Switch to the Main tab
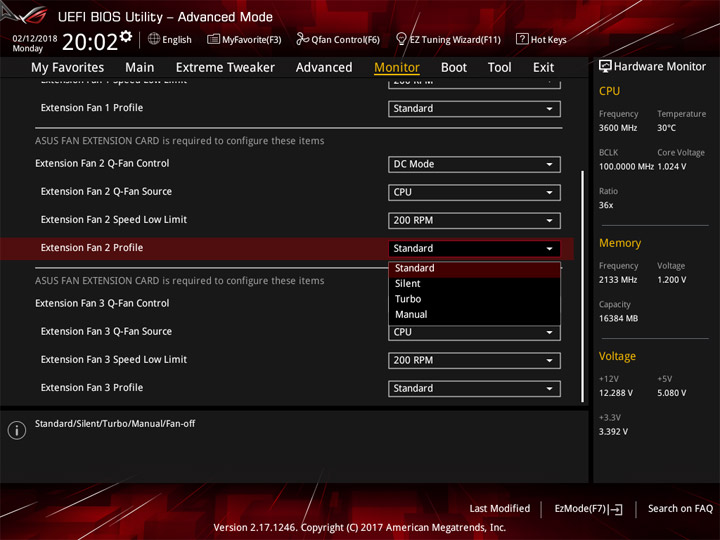The height and width of the screenshot is (540, 720). [140, 68]
